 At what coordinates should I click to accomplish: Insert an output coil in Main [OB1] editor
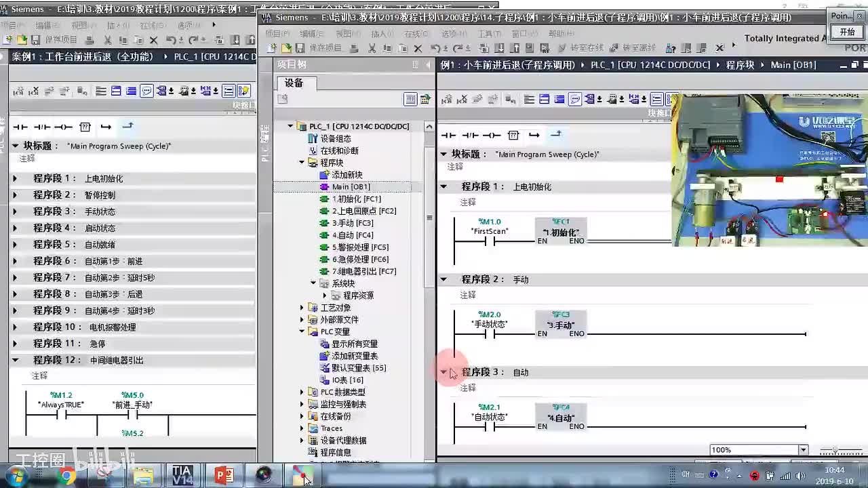492,135
